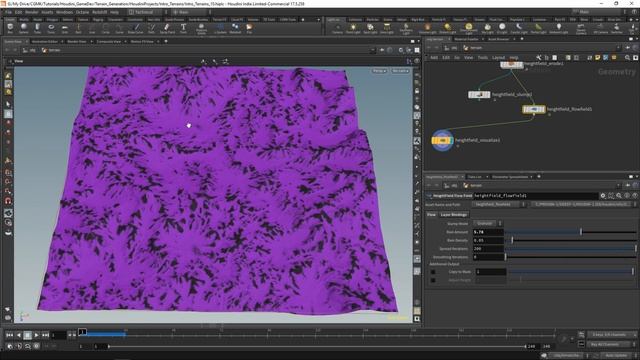Switch to Layer Bindings tab
This screenshot has height=360, width=640.
[x=453, y=215]
